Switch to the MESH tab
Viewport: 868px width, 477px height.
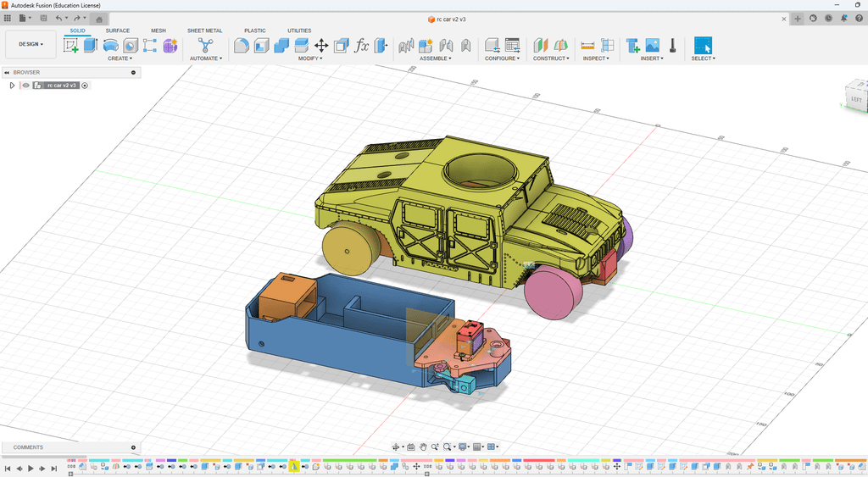pos(159,31)
